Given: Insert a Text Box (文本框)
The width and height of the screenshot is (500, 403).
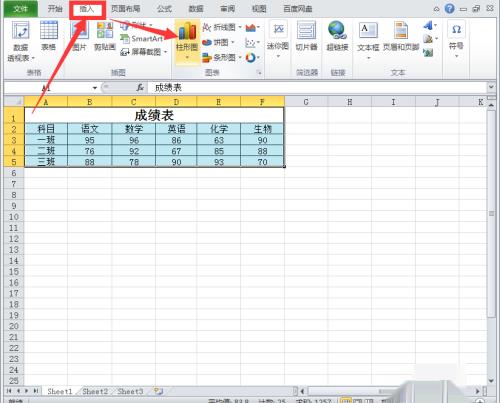Looking at the screenshot, I should click(368, 40).
